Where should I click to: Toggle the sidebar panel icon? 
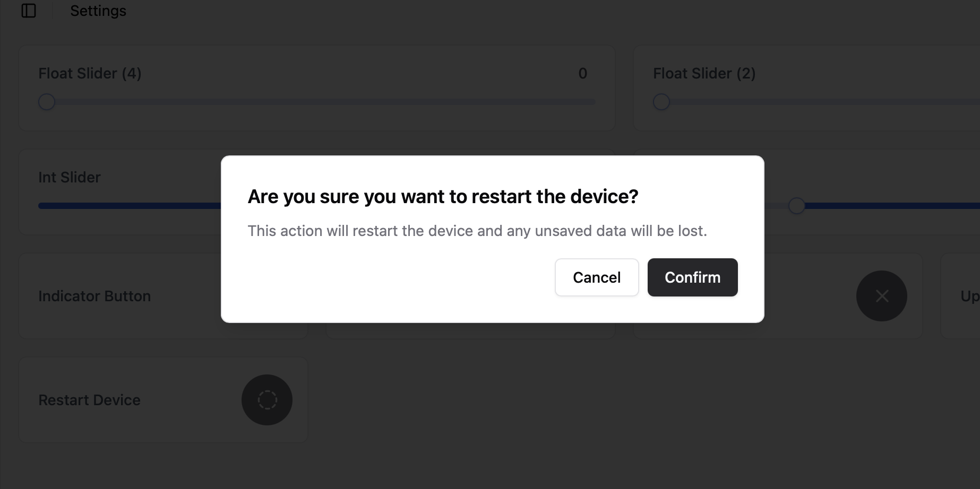29,11
